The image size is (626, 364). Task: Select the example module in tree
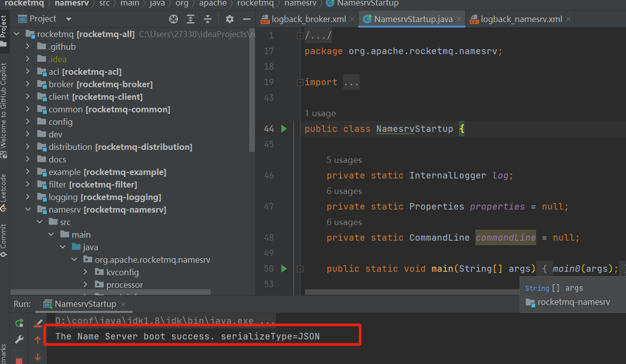[107, 172]
